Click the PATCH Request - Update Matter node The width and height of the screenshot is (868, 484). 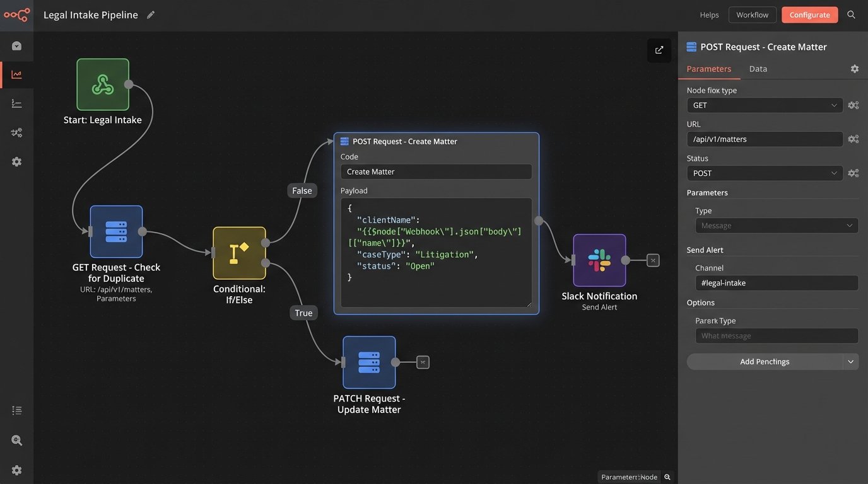click(x=369, y=362)
